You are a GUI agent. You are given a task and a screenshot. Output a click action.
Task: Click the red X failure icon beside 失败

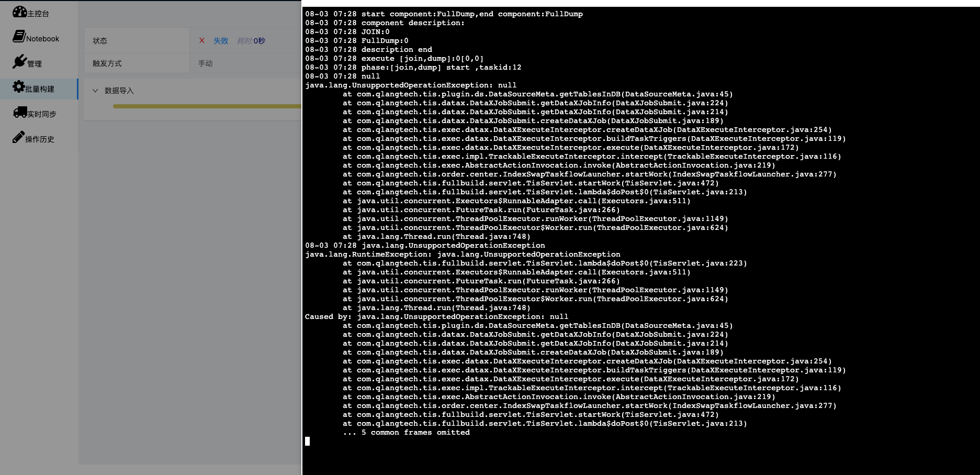coord(201,40)
